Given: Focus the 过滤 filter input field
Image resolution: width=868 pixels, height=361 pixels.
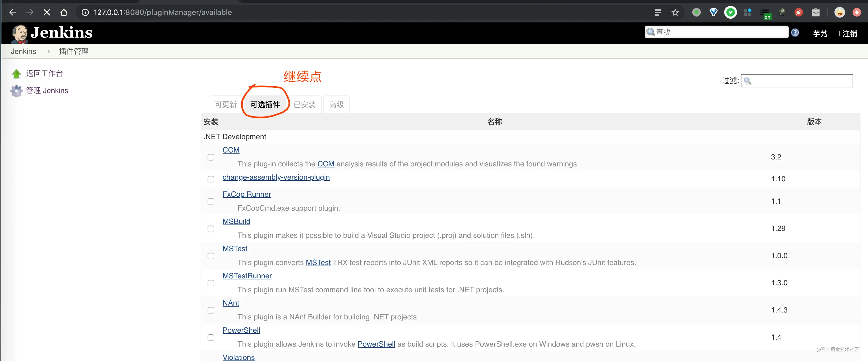Looking at the screenshot, I should [x=797, y=81].
